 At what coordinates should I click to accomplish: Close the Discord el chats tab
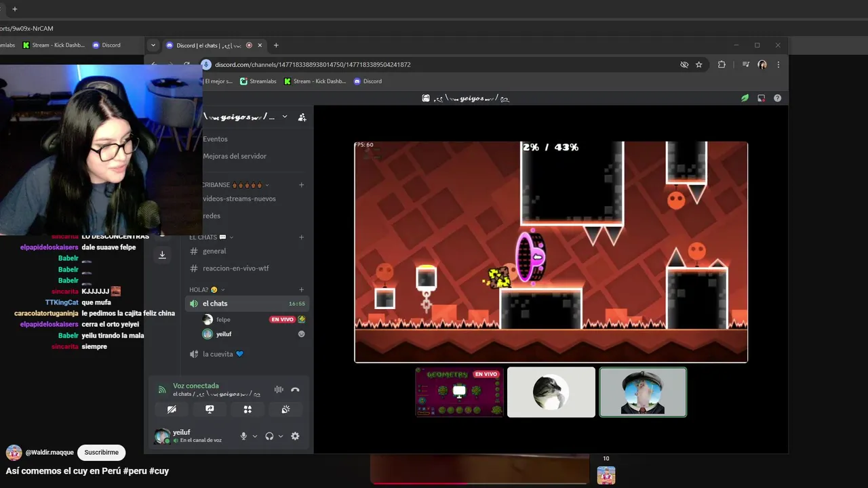tap(260, 45)
